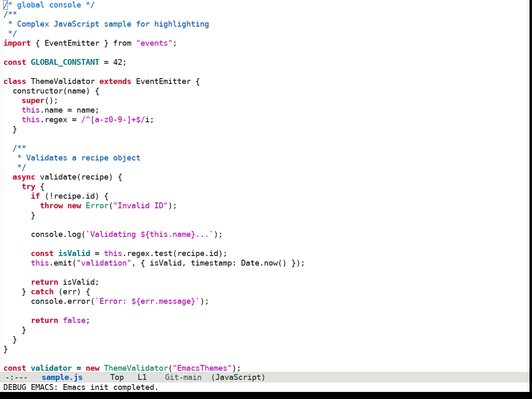Click the "events" string literal

[x=154, y=43]
